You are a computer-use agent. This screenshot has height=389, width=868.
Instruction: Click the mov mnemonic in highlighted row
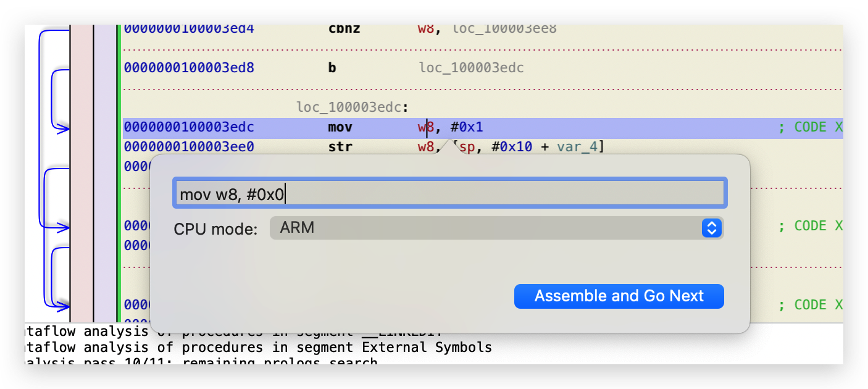click(x=340, y=127)
